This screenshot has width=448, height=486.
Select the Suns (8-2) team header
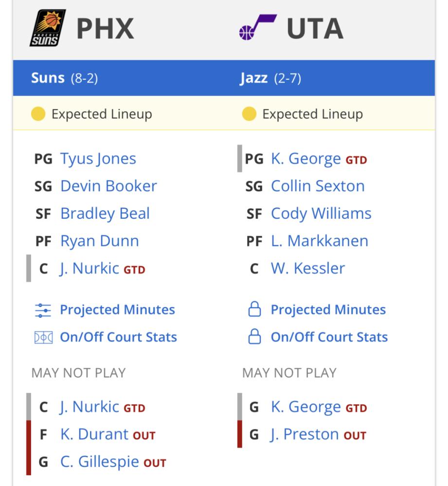pyautogui.click(x=65, y=78)
